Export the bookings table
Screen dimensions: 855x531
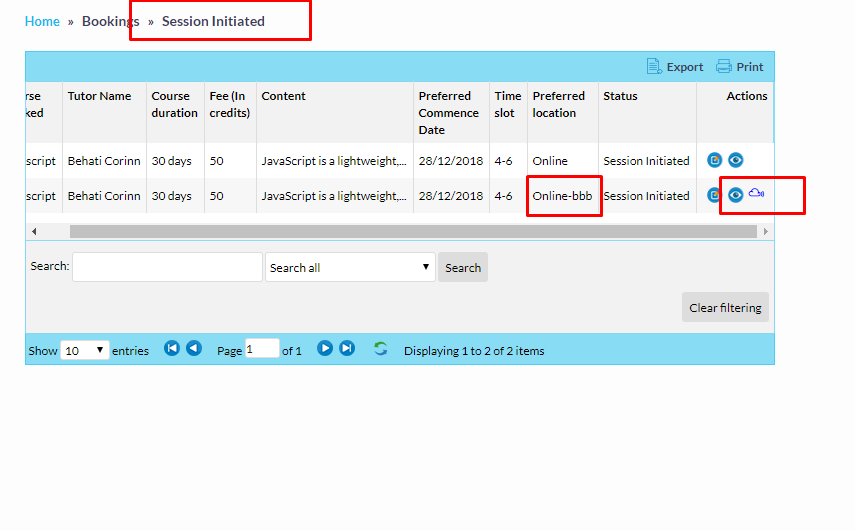tap(675, 67)
